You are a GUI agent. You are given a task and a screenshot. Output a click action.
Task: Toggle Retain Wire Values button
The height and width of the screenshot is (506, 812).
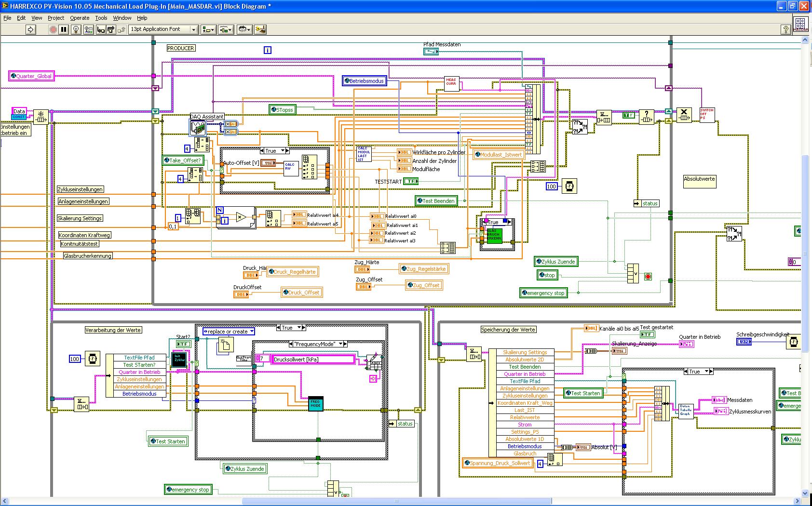(x=88, y=29)
